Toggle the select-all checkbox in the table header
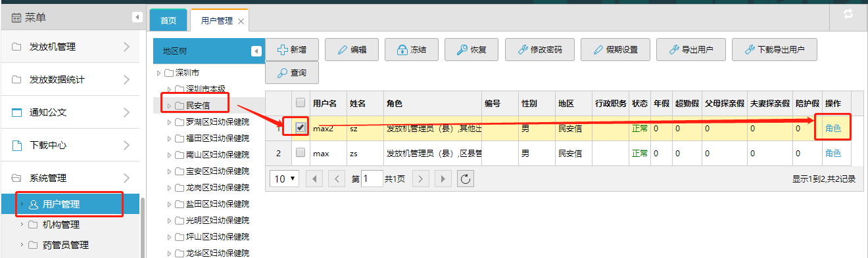Image resolution: width=868 pixels, height=258 pixels. click(301, 103)
